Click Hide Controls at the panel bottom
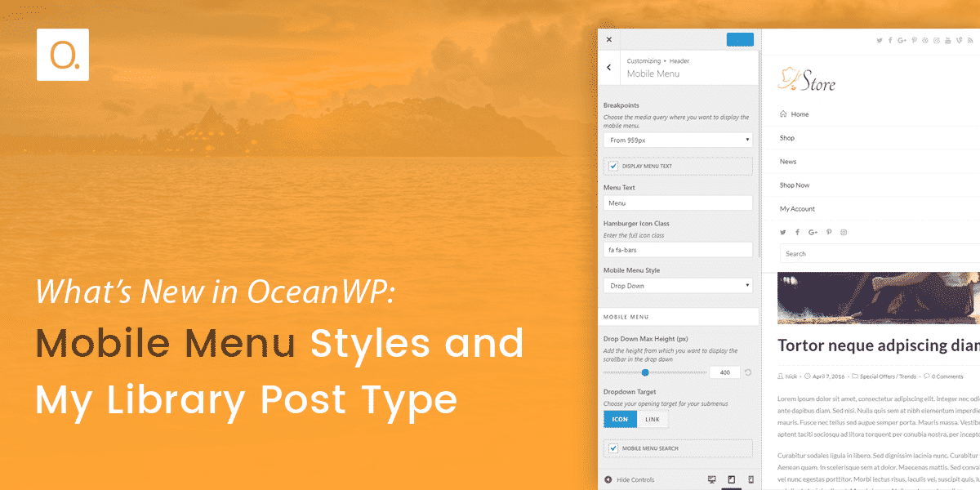 [x=630, y=479]
